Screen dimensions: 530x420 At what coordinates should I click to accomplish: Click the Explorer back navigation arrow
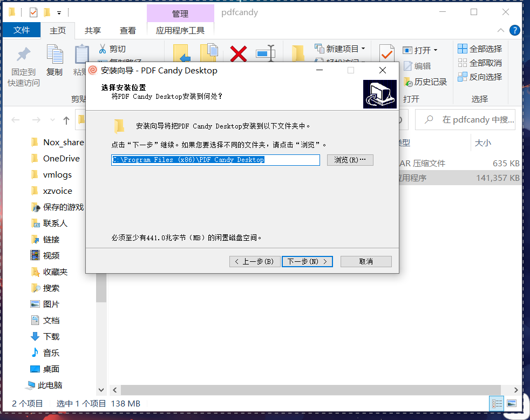coord(16,120)
